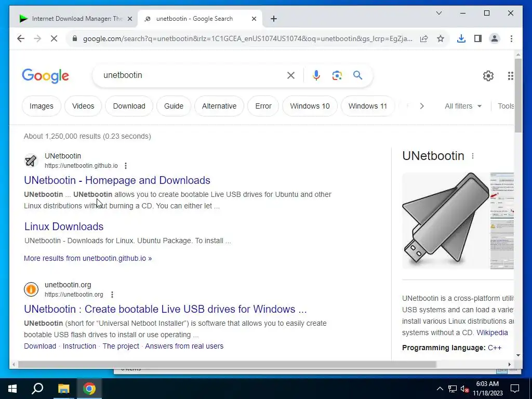Image resolution: width=532 pixels, height=399 pixels.
Task: Open The project sitelink
Action: 121,346
